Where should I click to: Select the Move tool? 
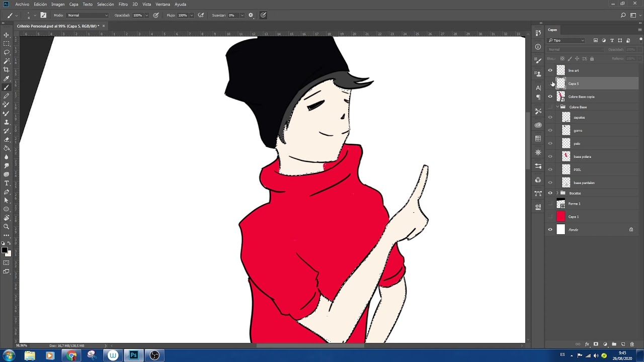pyautogui.click(x=7, y=35)
